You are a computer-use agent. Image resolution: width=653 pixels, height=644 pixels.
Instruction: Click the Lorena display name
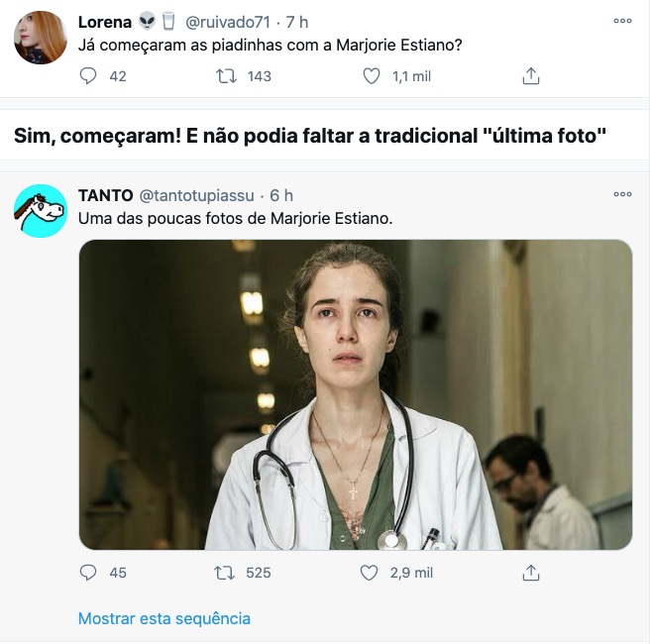[105, 22]
